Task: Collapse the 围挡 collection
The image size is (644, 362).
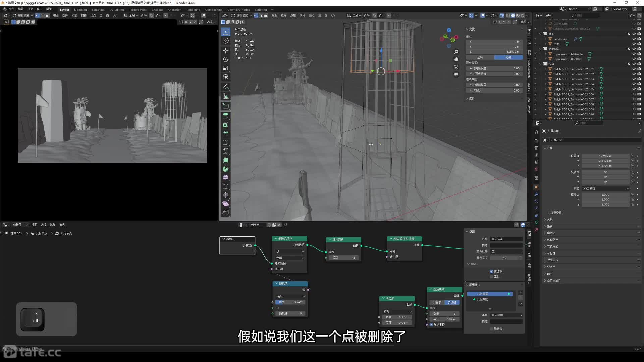Action: coord(540,64)
